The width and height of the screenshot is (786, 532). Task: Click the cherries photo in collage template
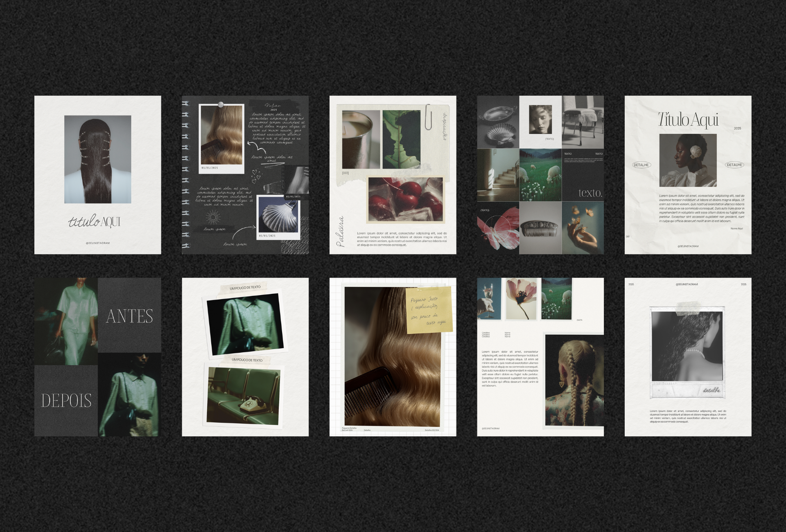coord(405,199)
